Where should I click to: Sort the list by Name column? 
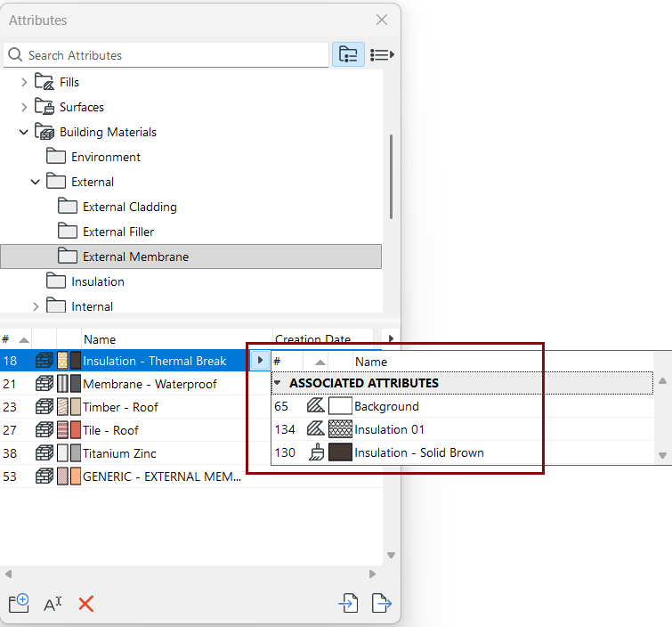pyautogui.click(x=177, y=339)
